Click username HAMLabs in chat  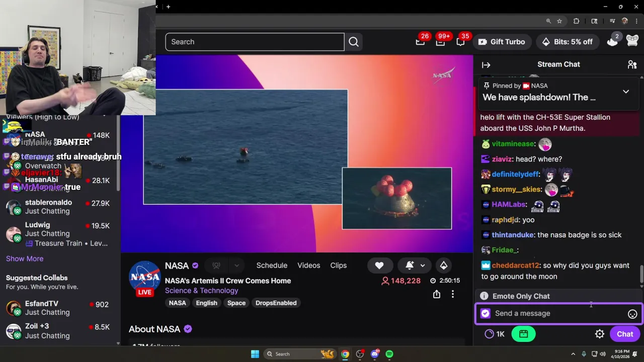coord(509,205)
